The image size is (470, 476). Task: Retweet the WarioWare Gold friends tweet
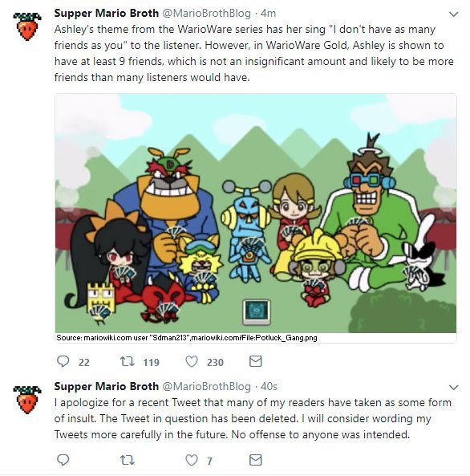point(128,361)
